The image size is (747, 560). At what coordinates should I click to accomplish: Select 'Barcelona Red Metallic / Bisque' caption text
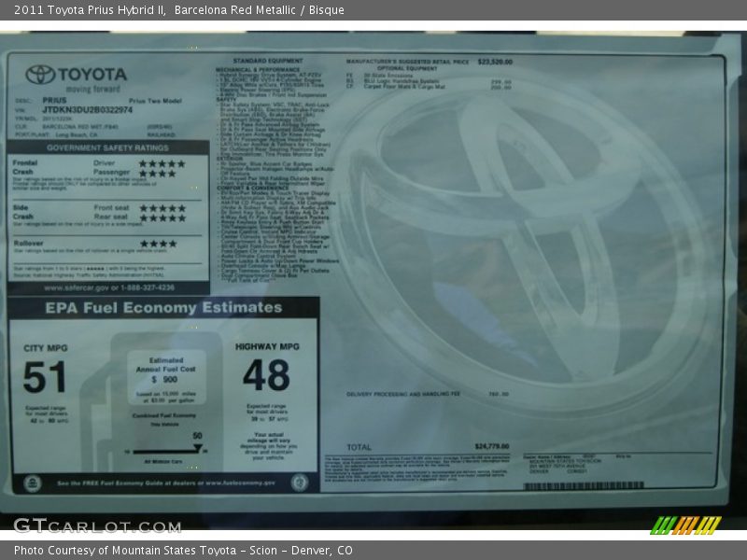point(260,10)
